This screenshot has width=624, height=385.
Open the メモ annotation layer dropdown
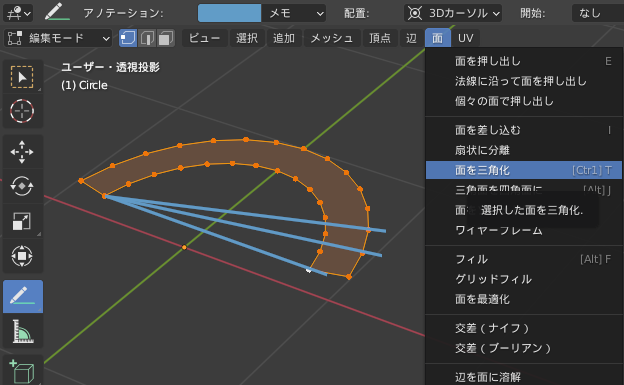click(293, 13)
